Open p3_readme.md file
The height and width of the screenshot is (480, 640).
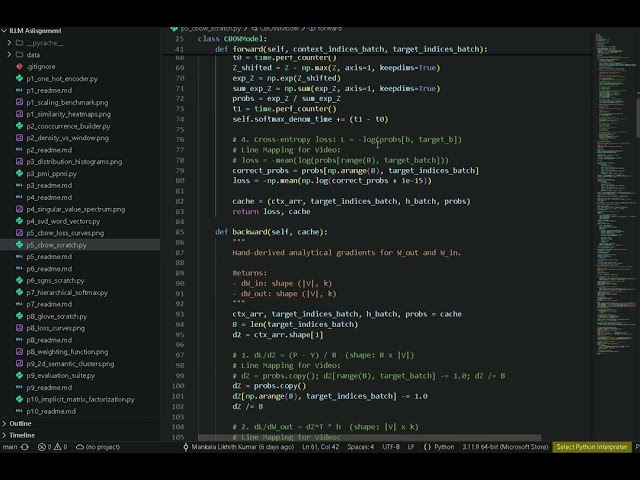tap(49, 185)
